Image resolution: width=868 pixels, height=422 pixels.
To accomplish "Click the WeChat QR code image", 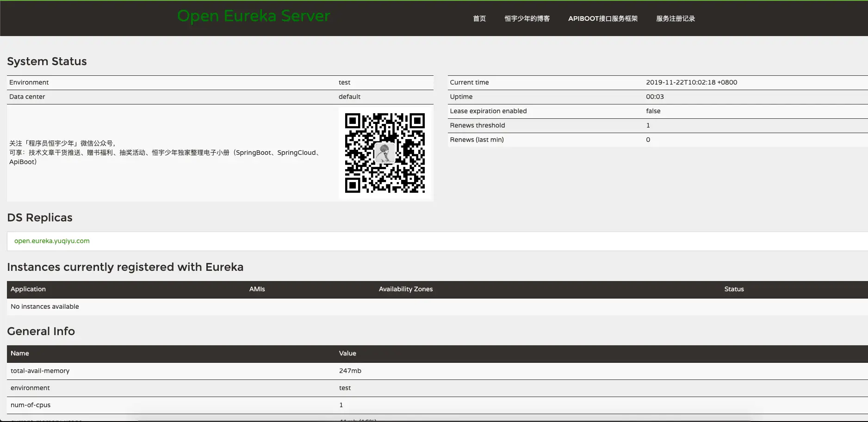I will 385,153.
